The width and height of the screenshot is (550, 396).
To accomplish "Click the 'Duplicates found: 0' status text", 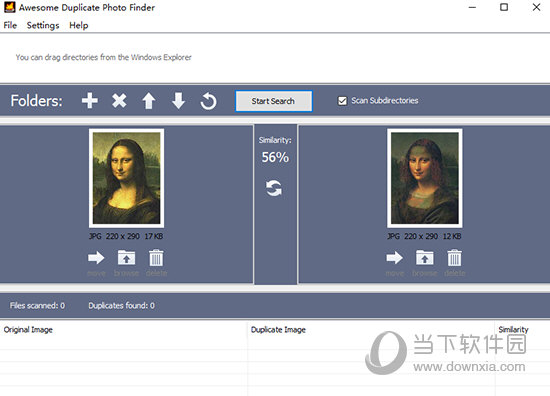I will coord(121,306).
